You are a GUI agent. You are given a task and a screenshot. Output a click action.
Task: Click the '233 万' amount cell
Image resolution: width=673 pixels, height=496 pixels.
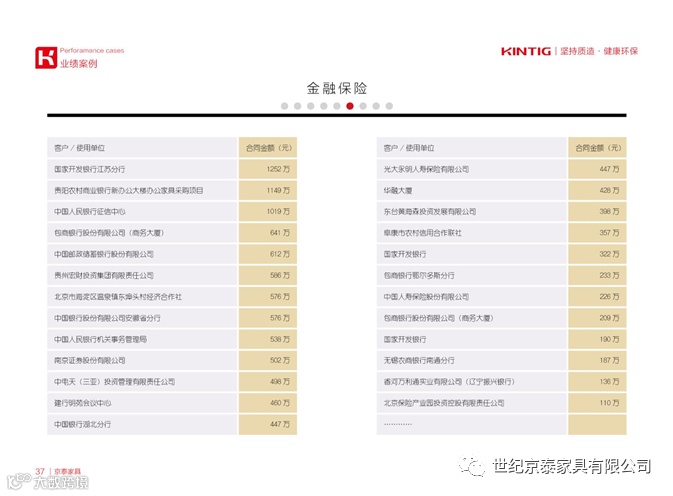click(597, 275)
